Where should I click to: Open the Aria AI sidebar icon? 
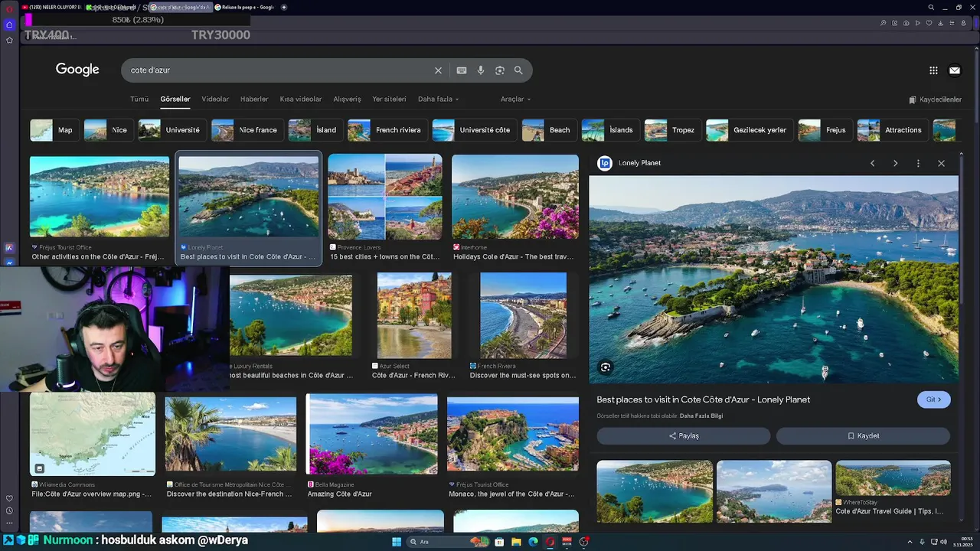9,248
